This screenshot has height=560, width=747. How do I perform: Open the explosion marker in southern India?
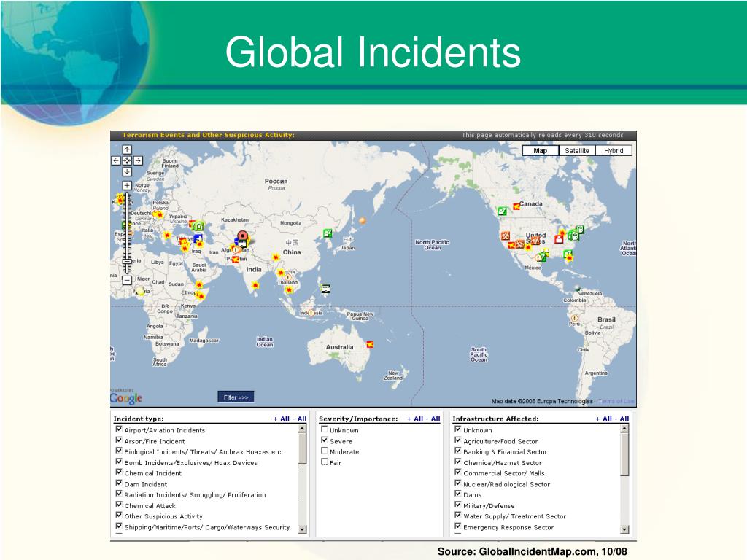255,285
